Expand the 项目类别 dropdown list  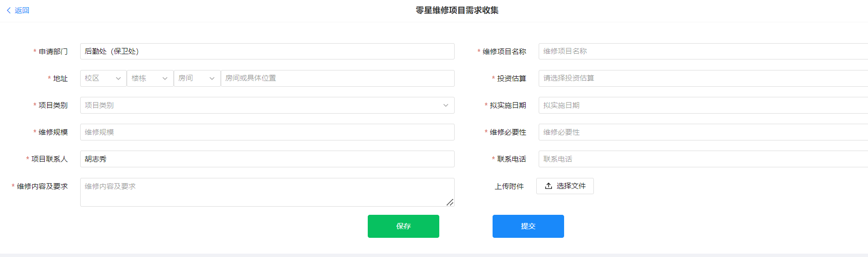click(267, 105)
